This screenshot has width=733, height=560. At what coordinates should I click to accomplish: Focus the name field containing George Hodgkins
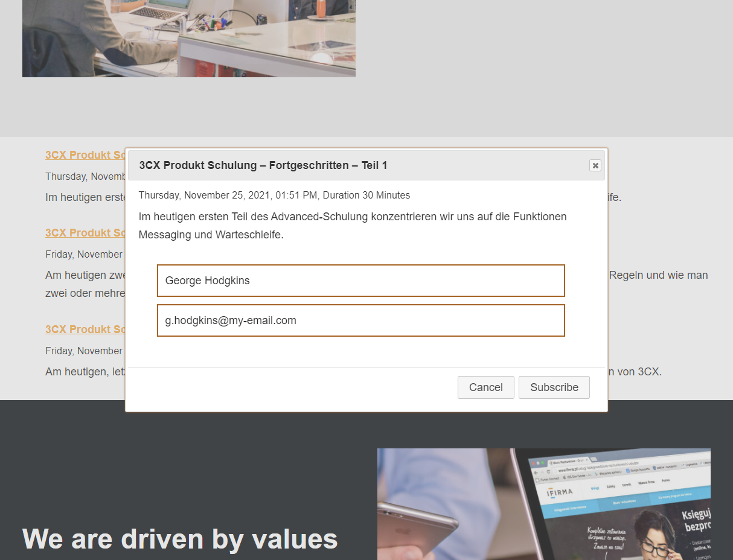(x=361, y=281)
